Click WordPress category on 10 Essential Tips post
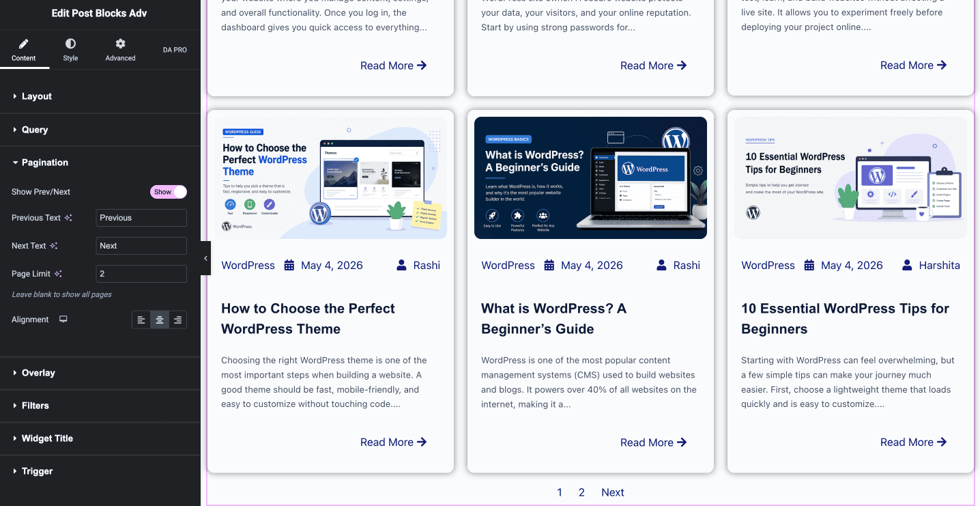980x506 pixels. pyautogui.click(x=768, y=266)
